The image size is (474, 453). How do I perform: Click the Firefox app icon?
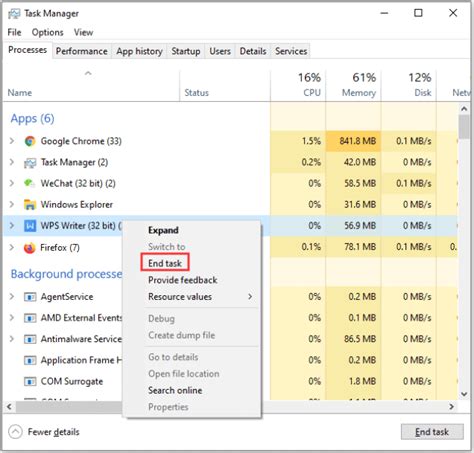30,248
